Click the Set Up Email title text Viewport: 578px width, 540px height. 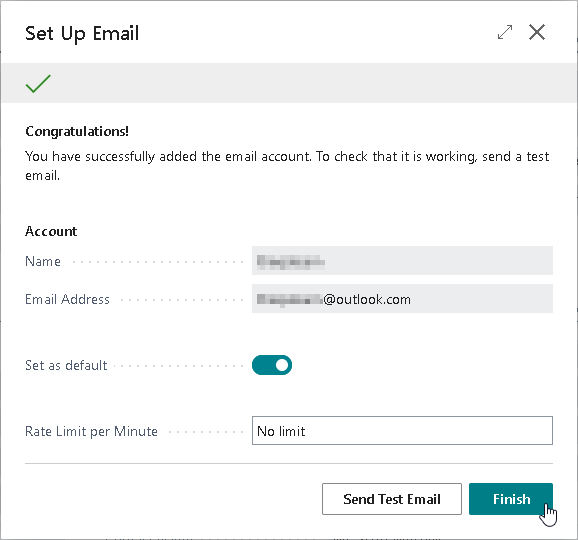tap(82, 34)
